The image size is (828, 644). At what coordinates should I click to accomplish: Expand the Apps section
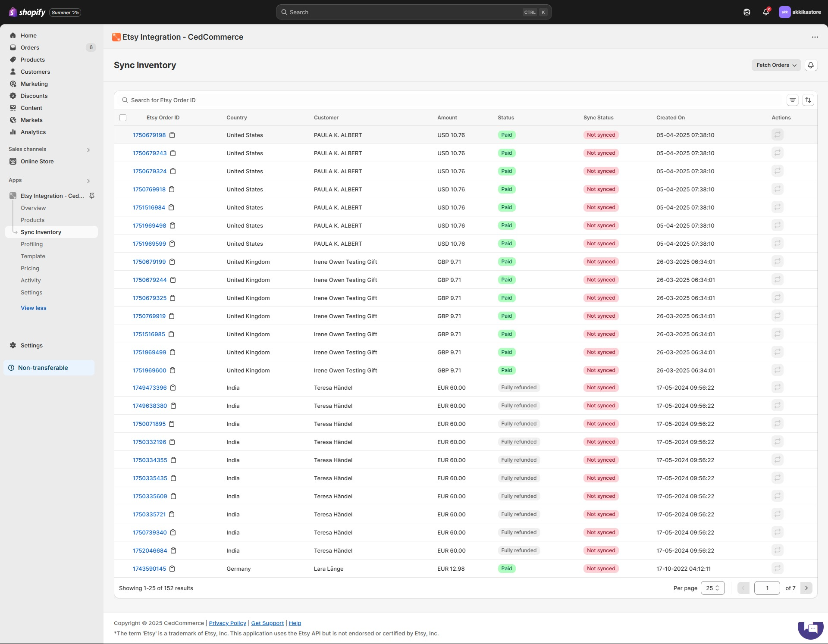(x=88, y=181)
